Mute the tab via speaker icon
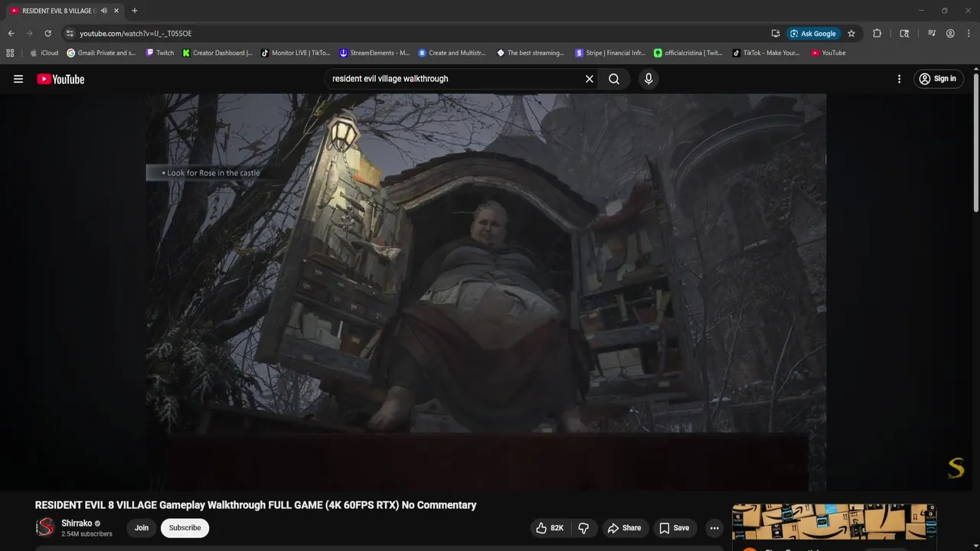Screen dimensions: 980x551 click(104, 11)
